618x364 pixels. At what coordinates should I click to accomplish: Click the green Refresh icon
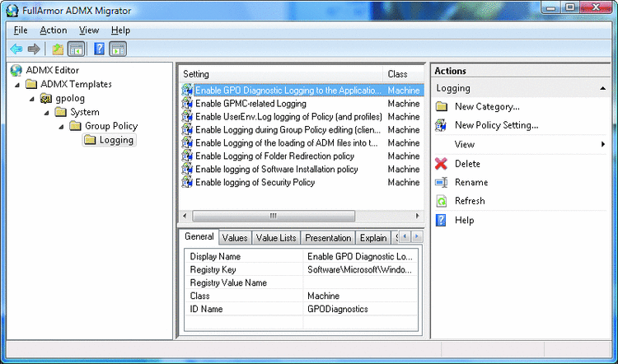(441, 201)
